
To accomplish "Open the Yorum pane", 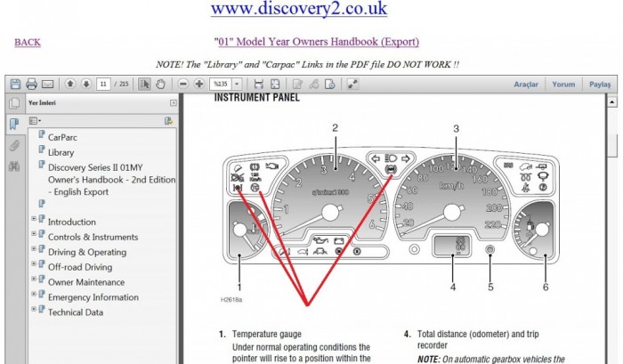I will (563, 84).
